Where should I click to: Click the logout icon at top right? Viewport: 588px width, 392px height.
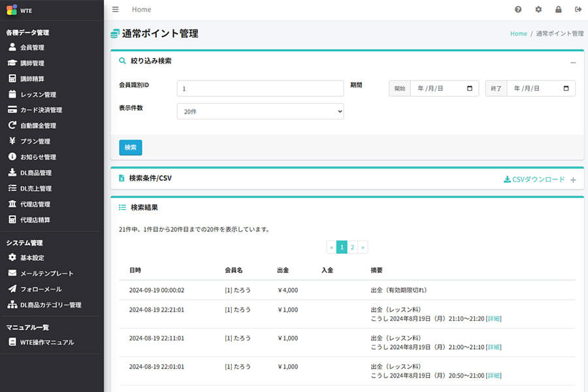tap(578, 10)
